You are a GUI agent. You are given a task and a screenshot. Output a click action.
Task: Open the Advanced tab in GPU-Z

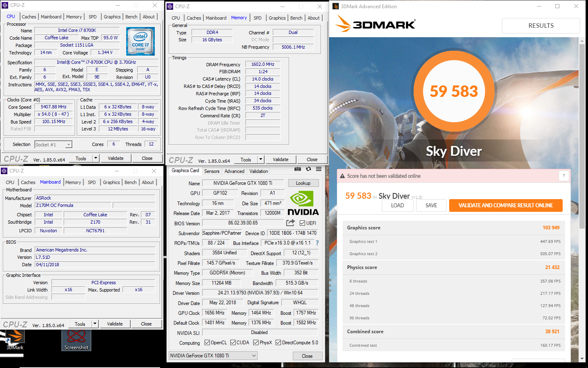click(234, 171)
